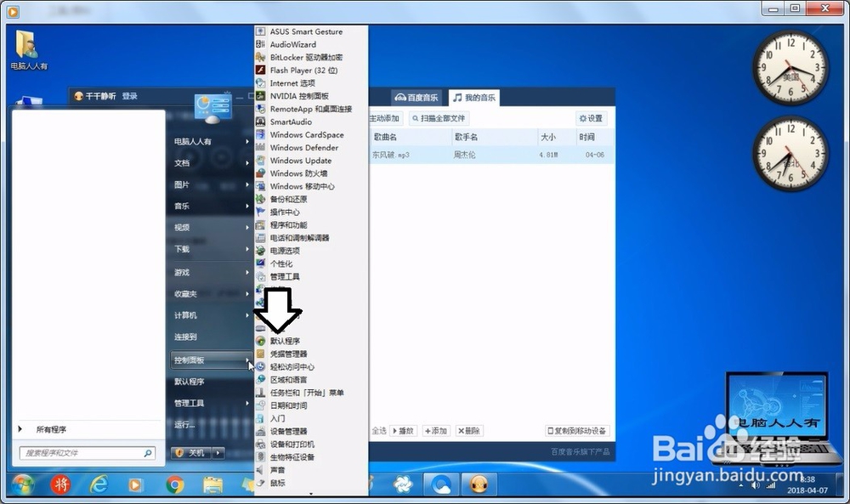The image size is (850, 504).
Task: Expand 下载 start menu submenu
Action: [212, 249]
